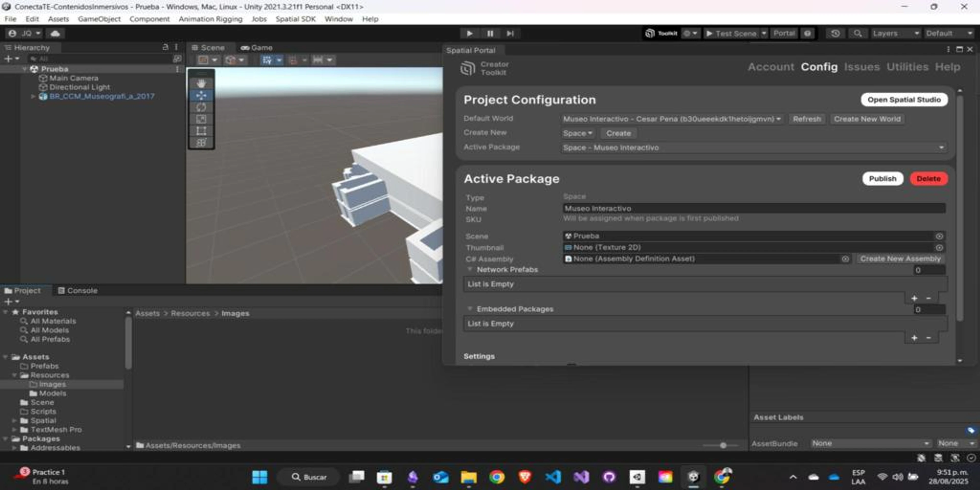The width and height of the screenshot is (980, 490).
Task: Open the JQ account dropdown
Action: coord(25,33)
